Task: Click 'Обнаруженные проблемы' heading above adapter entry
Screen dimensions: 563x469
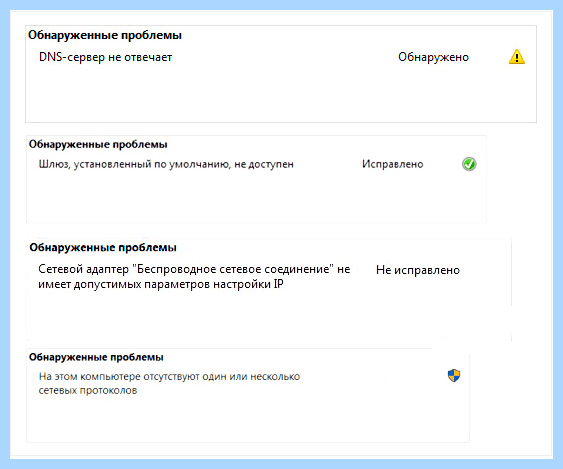Action: pos(103,247)
